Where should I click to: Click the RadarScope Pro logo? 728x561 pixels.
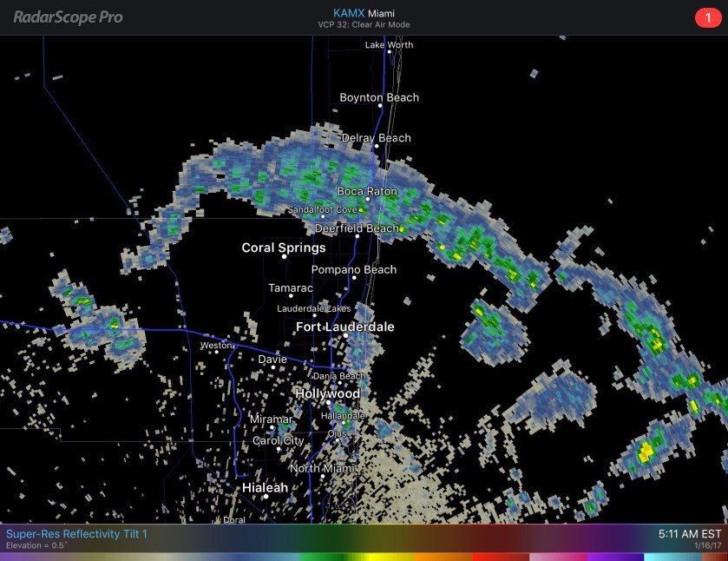pyautogui.click(x=68, y=17)
